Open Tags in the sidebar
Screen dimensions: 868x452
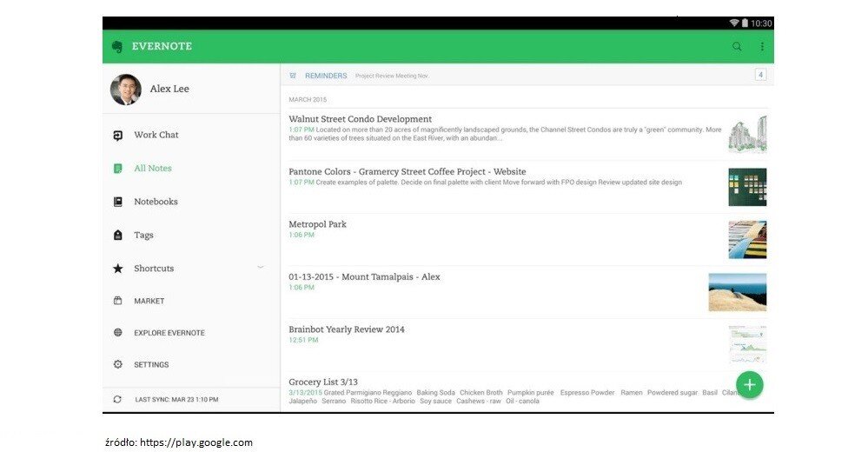144,235
